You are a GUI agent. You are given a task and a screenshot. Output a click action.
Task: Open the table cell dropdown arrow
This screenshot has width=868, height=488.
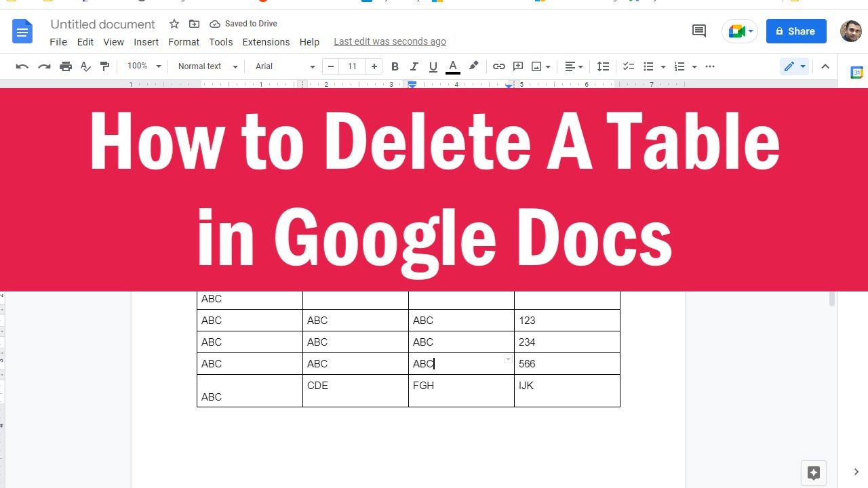(508, 359)
